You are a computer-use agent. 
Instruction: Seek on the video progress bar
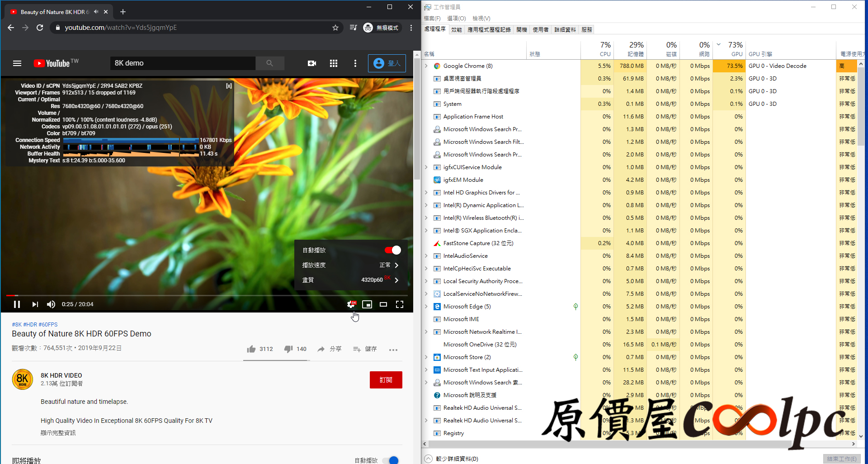(x=207, y=295)
